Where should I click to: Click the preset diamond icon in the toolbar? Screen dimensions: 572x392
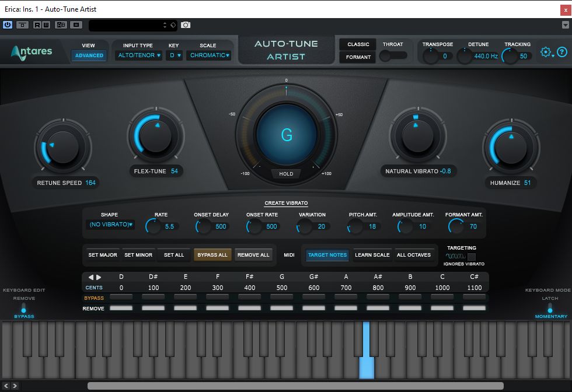(173, 25)
